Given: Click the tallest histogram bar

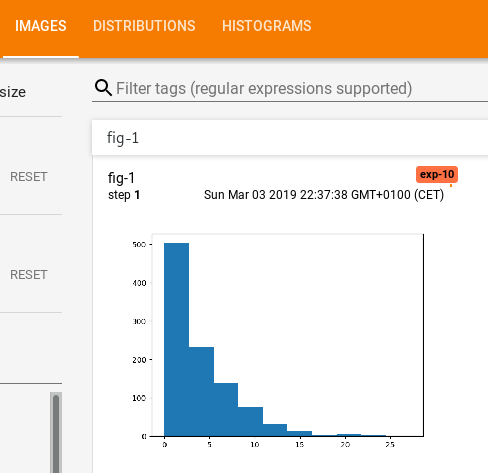Looking at the screenshot, I should click(x=176, y=339).
